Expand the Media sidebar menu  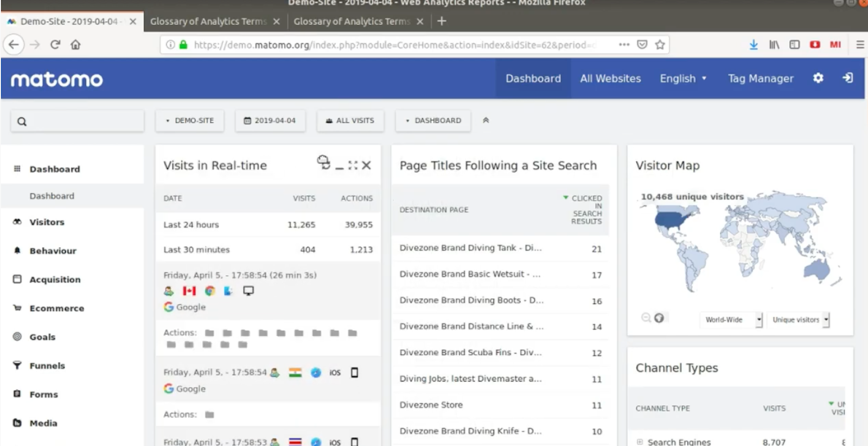pyautogui.click(x=43, y=423)
